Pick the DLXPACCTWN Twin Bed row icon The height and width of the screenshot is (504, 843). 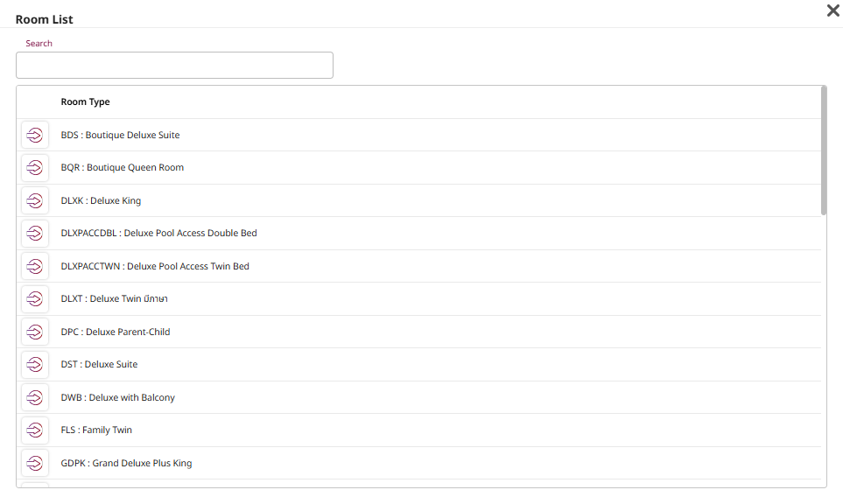(35, 267)
